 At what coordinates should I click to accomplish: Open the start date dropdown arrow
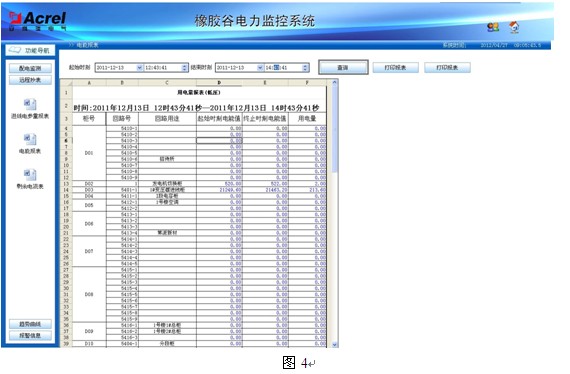click(x=140, y=68)
